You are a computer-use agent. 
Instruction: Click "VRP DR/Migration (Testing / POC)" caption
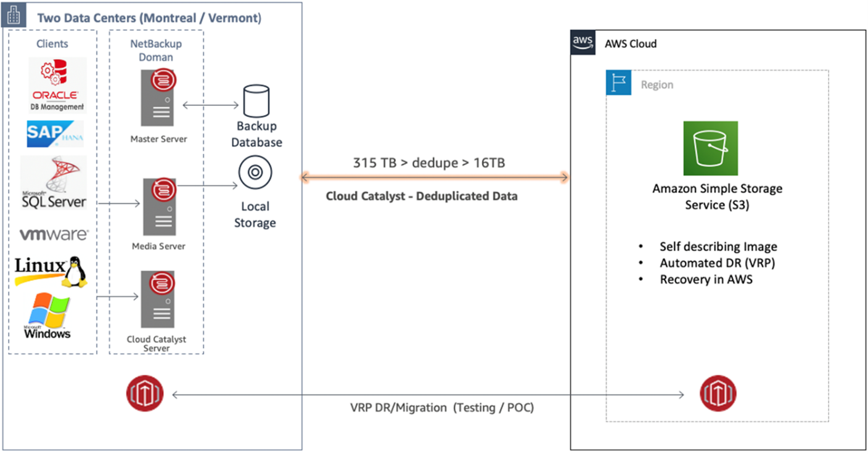pyautogui.click(x=442, y=408)
